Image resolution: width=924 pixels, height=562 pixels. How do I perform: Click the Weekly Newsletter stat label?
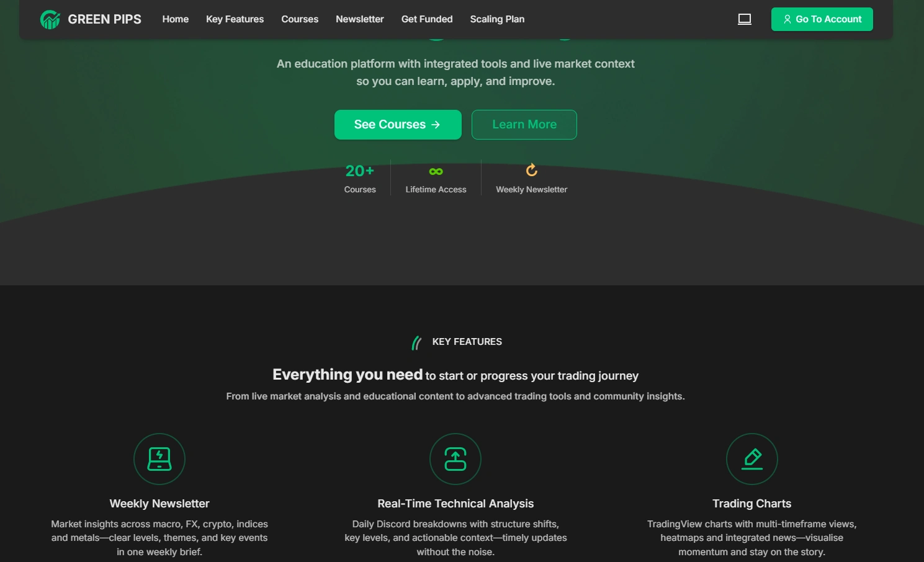532,190
